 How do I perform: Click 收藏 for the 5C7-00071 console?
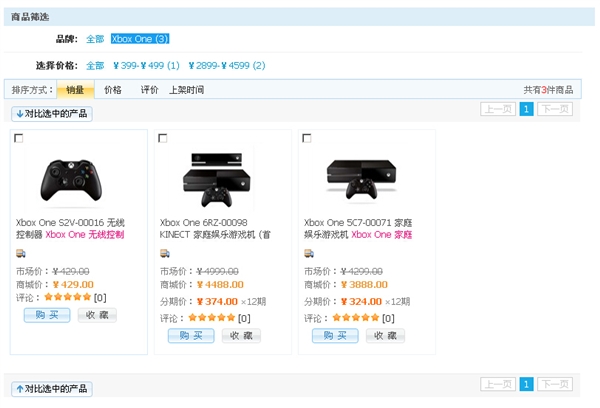point(385,336)
